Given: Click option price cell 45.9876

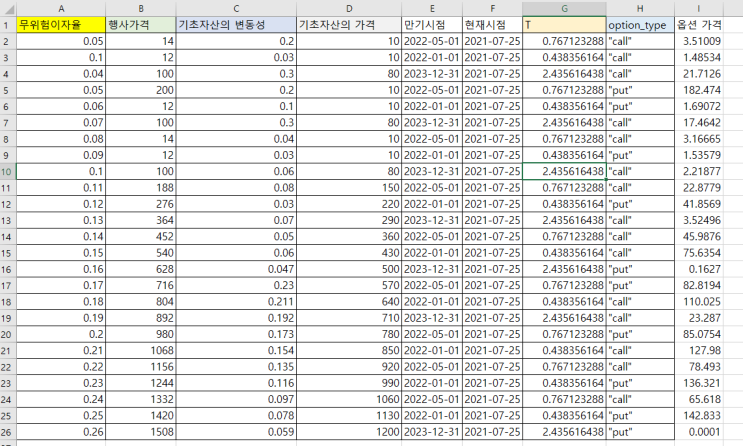Looking at the screenshot, I should pos(698,237).
